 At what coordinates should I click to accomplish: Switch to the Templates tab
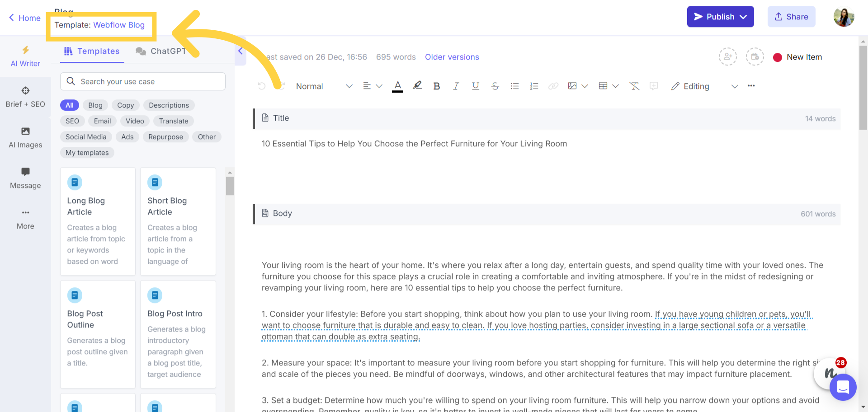(x=92, y=51)
